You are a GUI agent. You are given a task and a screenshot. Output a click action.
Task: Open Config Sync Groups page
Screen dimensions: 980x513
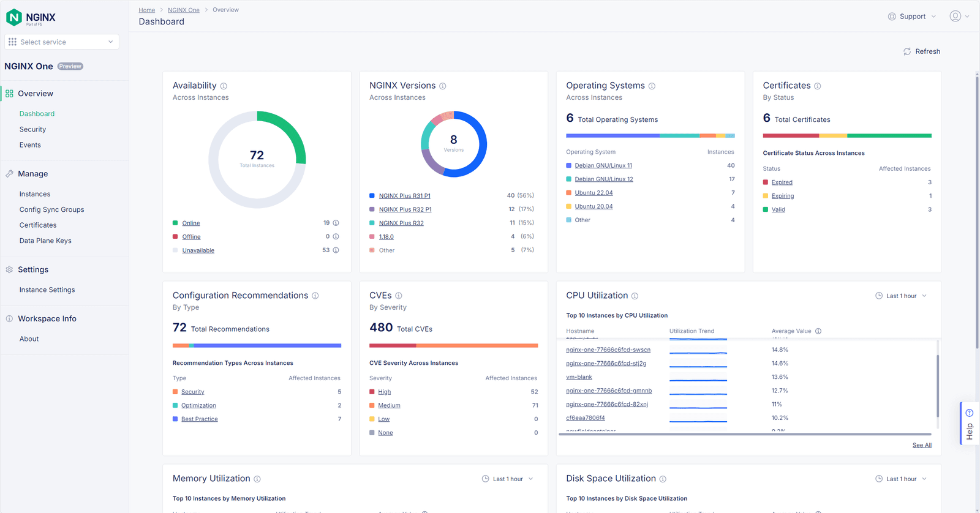[x=51, y=209]
